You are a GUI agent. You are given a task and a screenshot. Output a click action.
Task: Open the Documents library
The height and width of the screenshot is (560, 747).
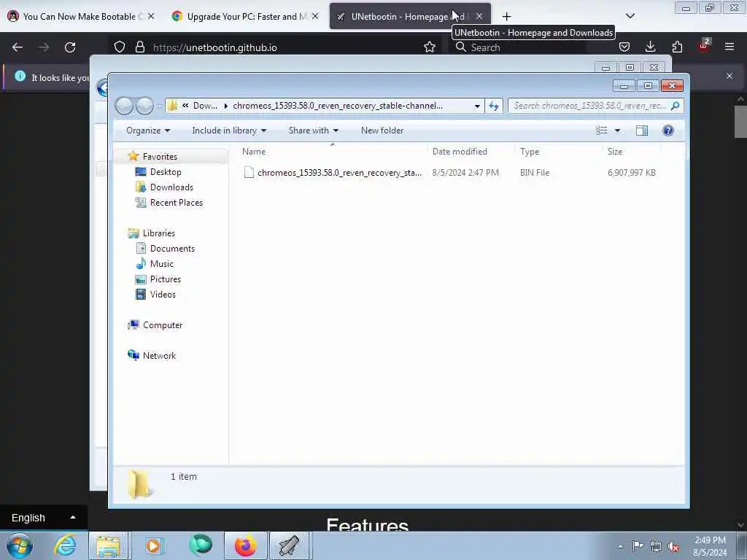coord(172,248)
